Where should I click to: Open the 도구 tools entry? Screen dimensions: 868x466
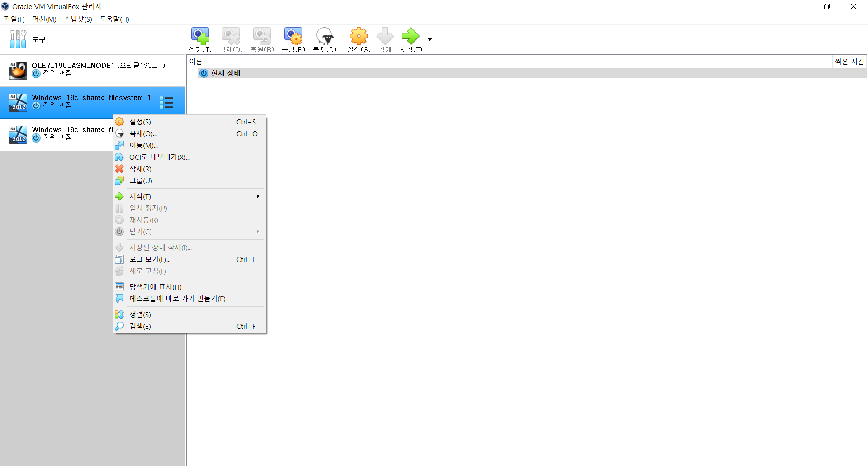click(92, 39)
